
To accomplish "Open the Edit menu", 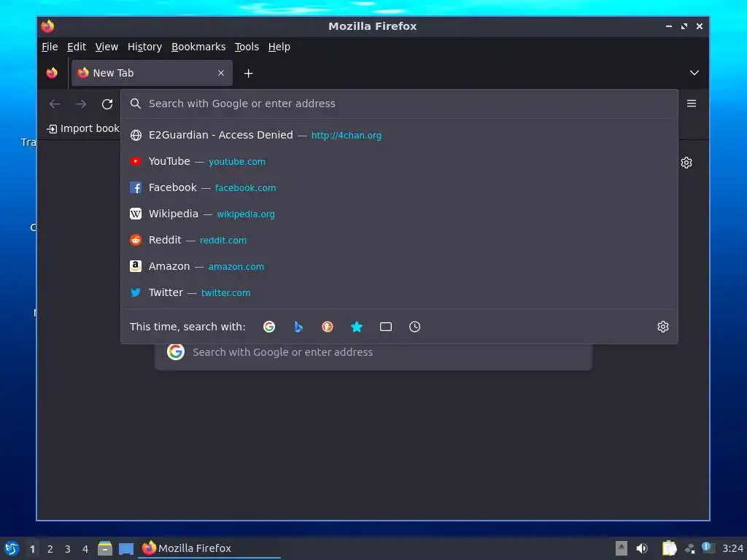I will click(x=76, y=47).
